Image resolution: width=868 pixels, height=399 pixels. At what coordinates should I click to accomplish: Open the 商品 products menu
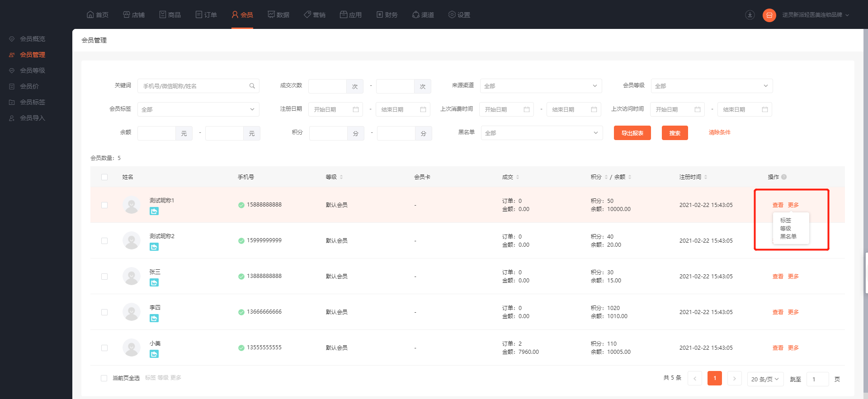[x=170, y=15]
